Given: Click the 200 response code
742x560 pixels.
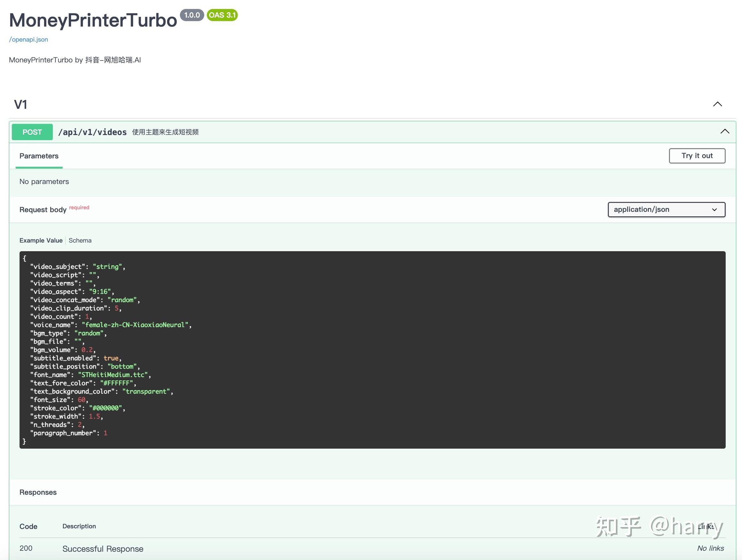Looking at the screenshot, I should click(x=26, y=548).
